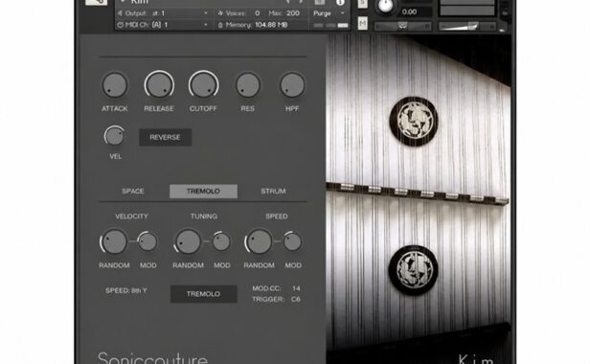Click the upper ornamental rosette on instrument image
The width and height of the screenshot is (590, 364).
click(x=414, y=122)
